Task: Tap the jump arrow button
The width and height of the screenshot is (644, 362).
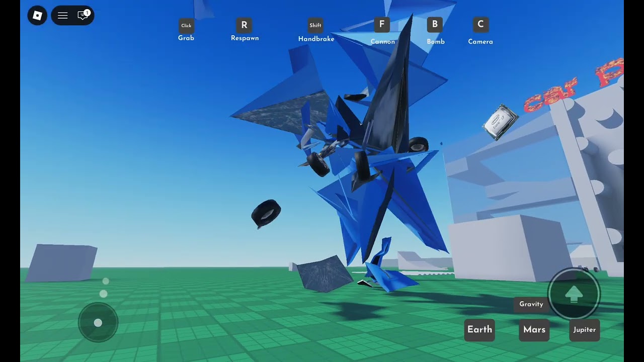Action: (574, 294)
